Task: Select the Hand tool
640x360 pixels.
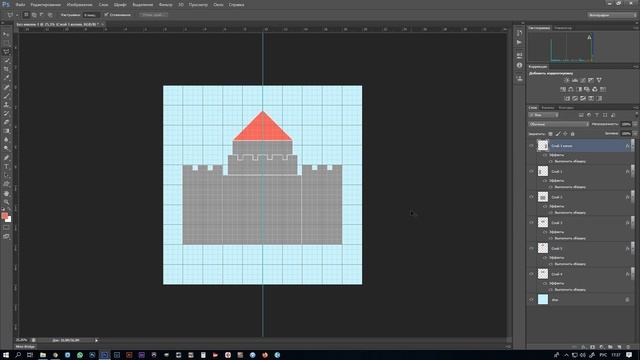Action: pyautogui.click(x=6, y=193)
